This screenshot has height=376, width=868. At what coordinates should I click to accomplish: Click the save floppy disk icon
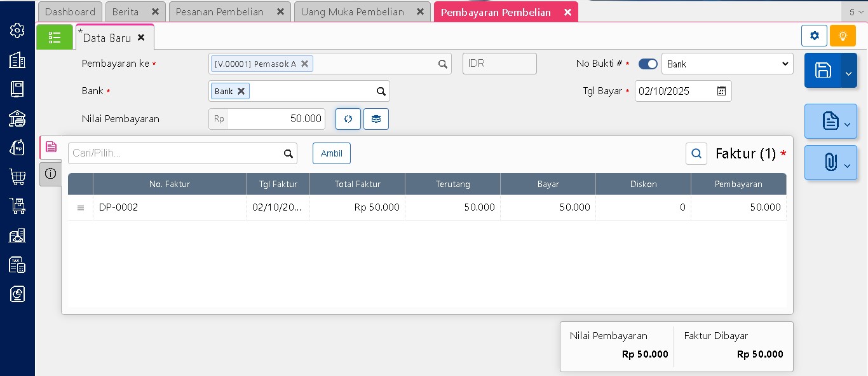(x=823, y=70)
